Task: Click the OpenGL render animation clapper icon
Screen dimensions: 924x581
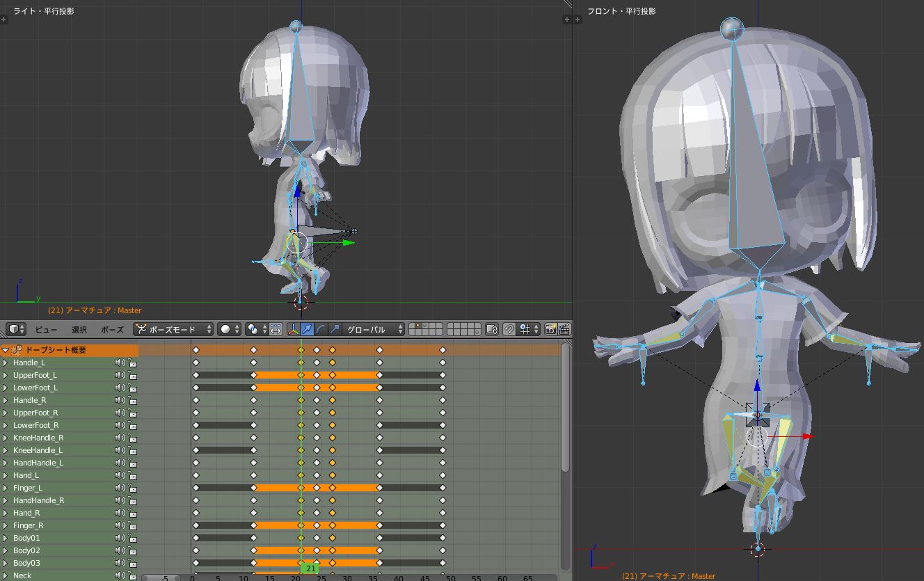Action: pos(564,329)
